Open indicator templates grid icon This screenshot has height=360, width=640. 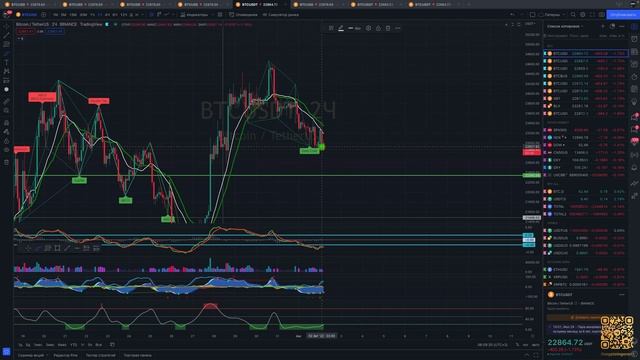coord(220,15)
